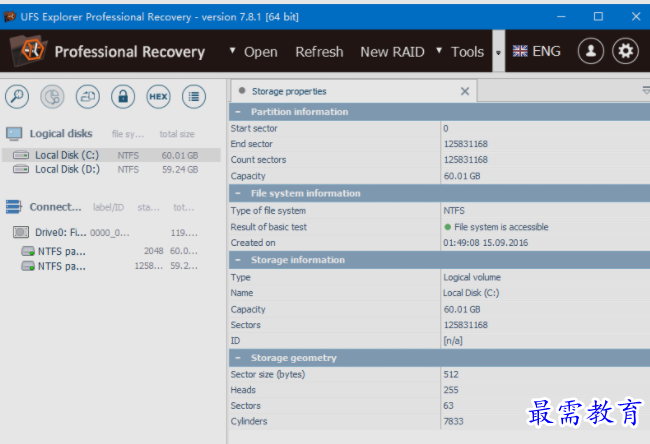Click the Logical disks section heading
Screen dimensions: 650x444
point(61,133)
